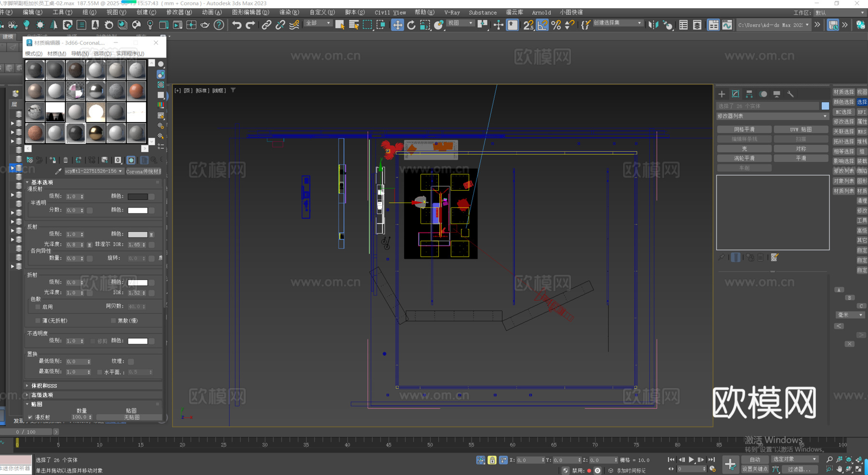Open the 渲染(R) menu
868x475 pixels.
click(289, 13)
